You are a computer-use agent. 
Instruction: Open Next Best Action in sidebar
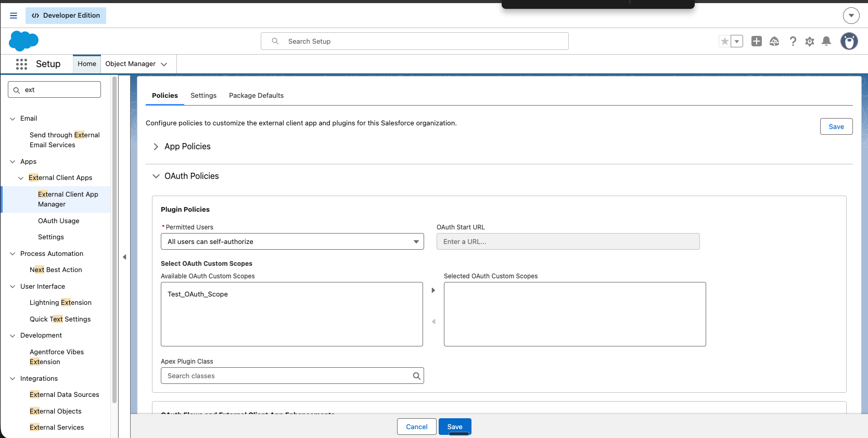(x=56, y=270)
